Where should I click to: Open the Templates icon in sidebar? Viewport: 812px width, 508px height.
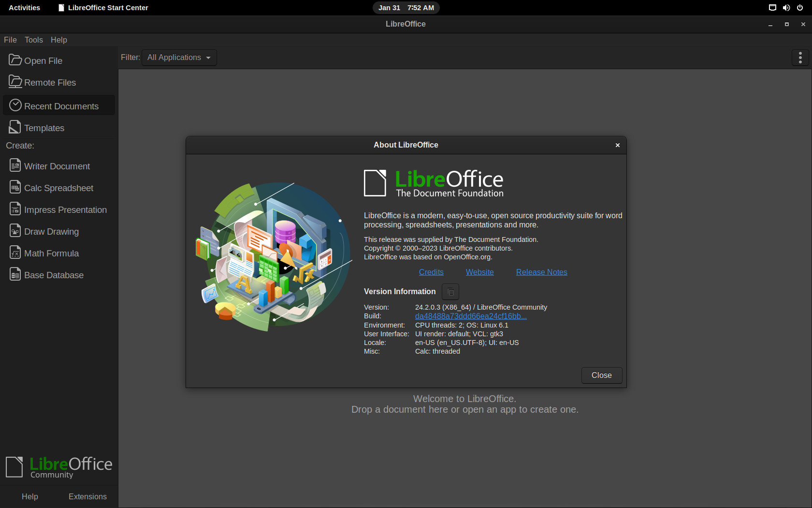pyautogui.click(x=15, y=127)
